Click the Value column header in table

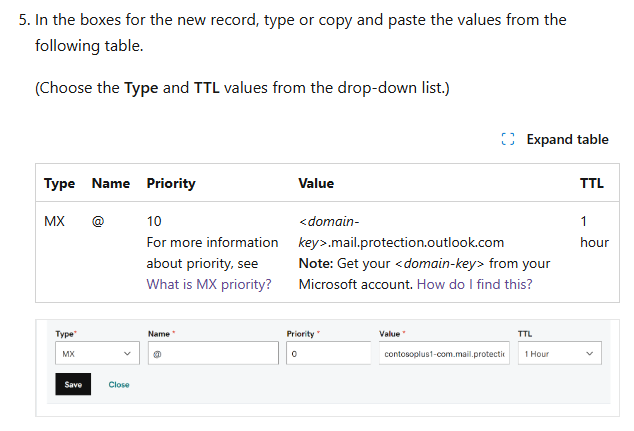pyautogui.click(x=316, y=184)
